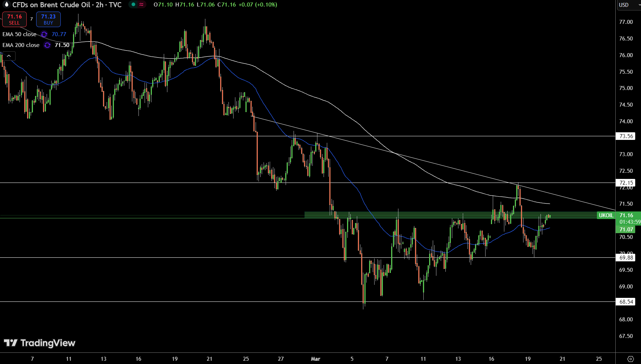Click the high price H71.16 in header
The image size is (641, 364).
(184, 5)
